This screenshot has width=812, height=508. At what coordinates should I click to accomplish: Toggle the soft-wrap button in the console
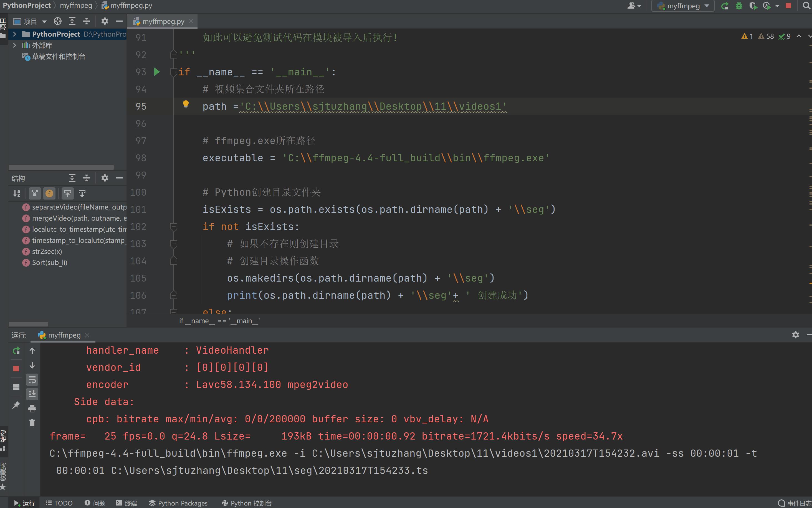pos(32,380)
